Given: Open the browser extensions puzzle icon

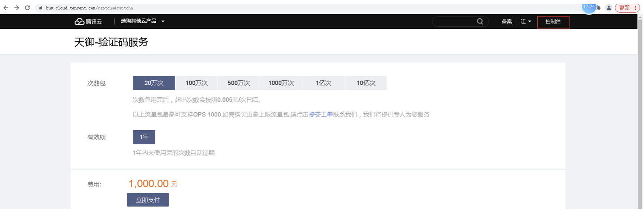Looking at the screenshot, I should tap(599, 8).
